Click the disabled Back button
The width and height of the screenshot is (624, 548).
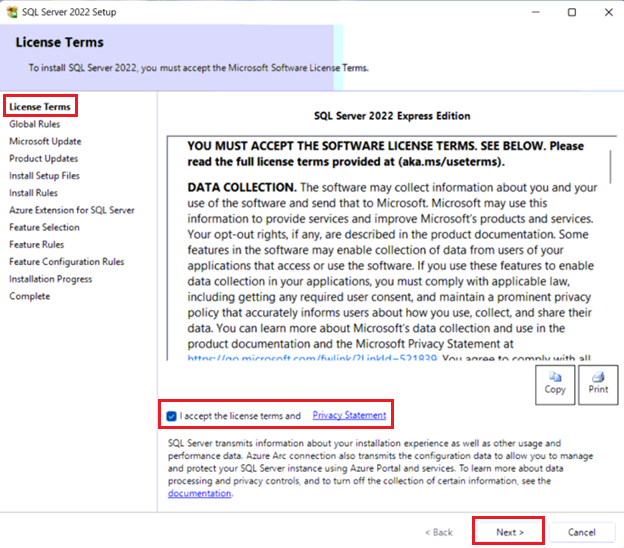click(439, 532)
